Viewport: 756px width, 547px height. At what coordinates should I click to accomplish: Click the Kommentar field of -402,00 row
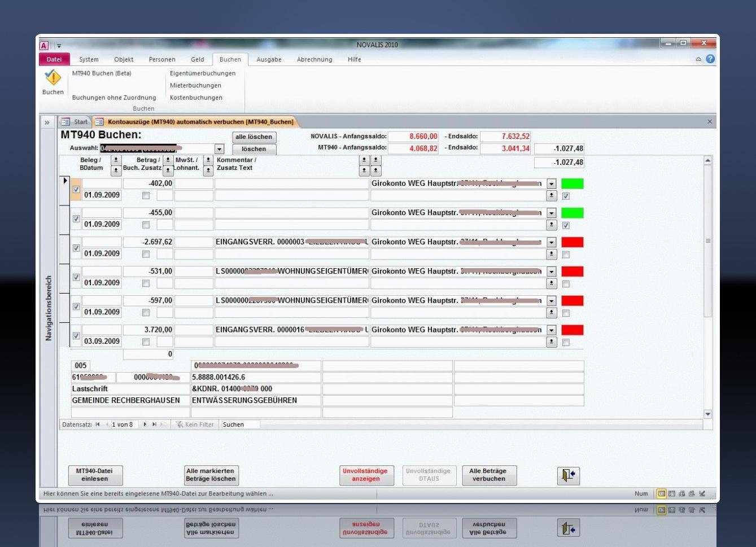coord(292,184)
